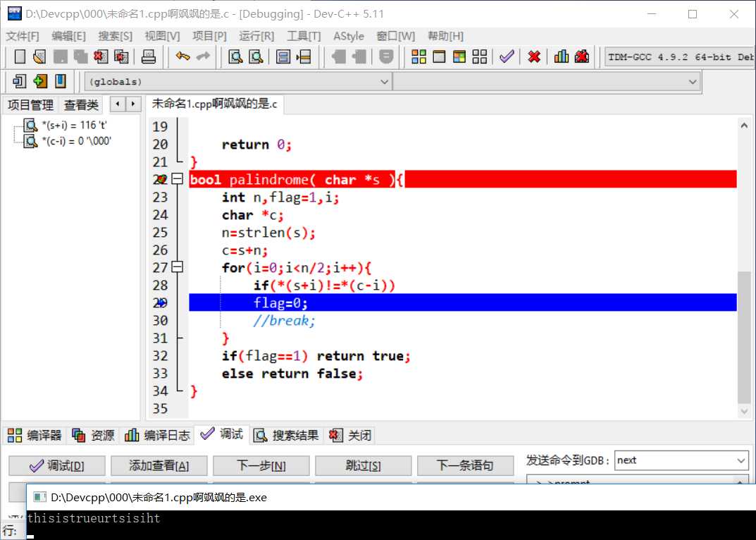Switch to the 资源 bottom tab
This screenshot has height=540, width=756.
(93, 435)
